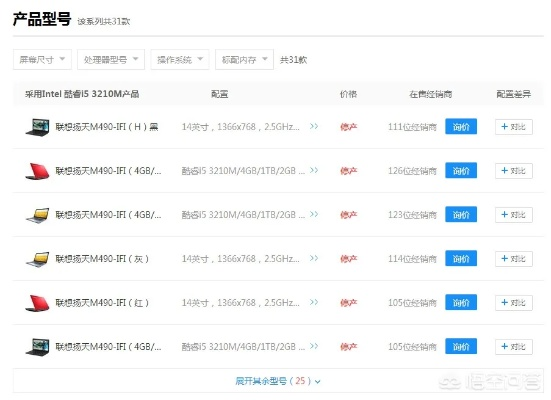The image size is (551, 400).
Task: Open the 操作系统 filter dropdown
Action: click(x=180, y=59)
